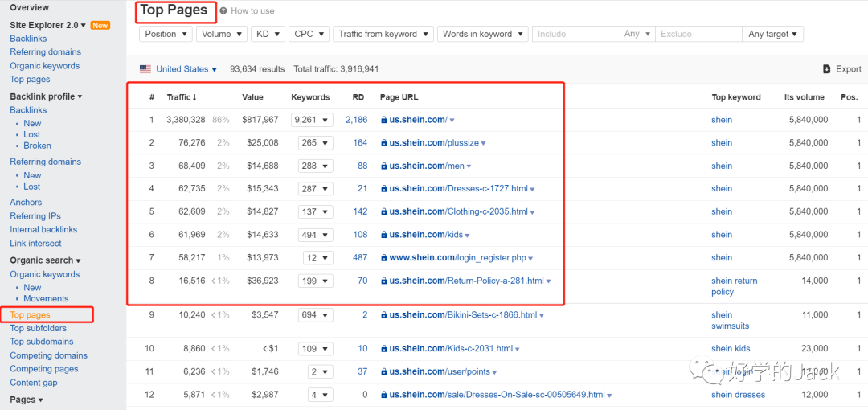
Task: Expand URL menu arrow for us.shein.com/kids
Action: tap(467, 236)
